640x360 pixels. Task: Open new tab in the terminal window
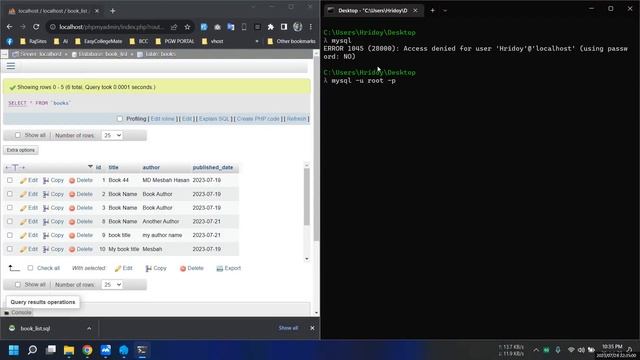click(x=432, y=11)
